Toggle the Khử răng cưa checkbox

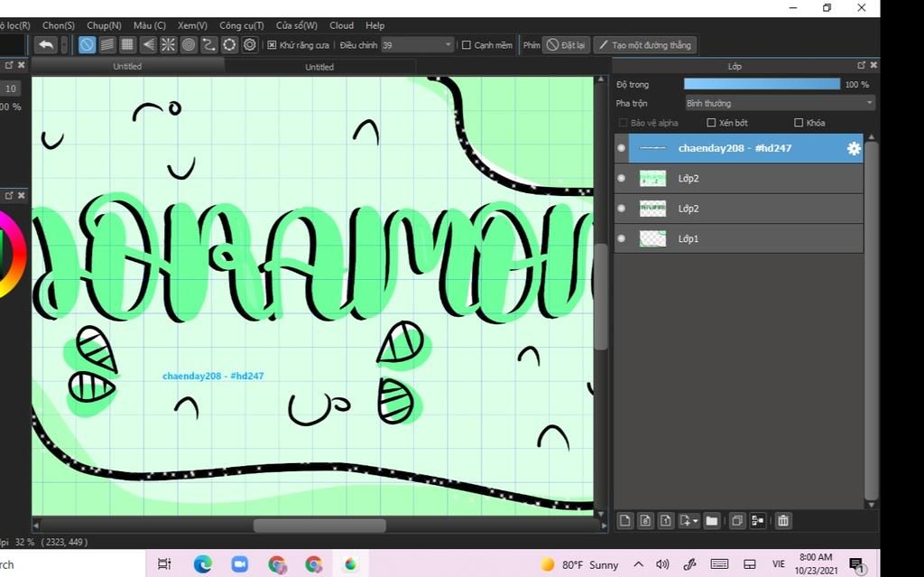(x=272, y=45)
